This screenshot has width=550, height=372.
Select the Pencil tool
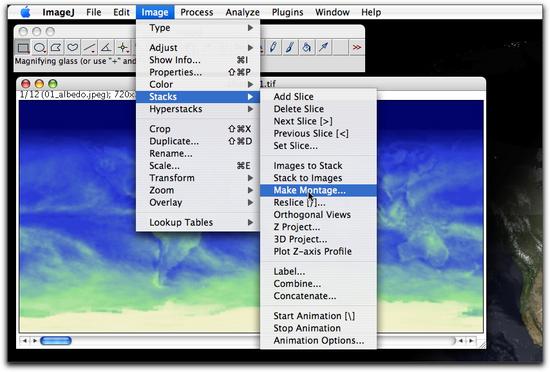pos(273,47)
